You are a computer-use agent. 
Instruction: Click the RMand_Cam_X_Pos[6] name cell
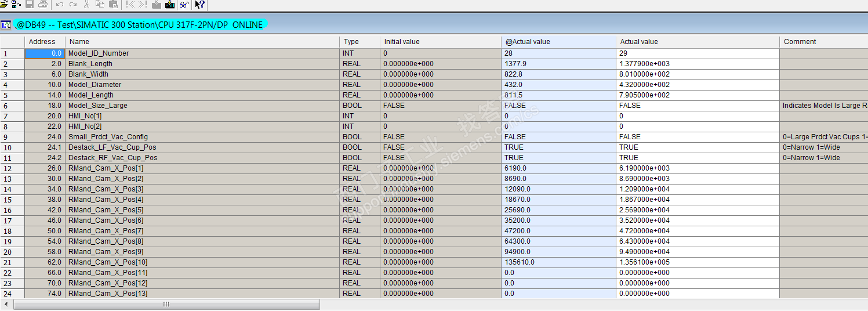[x=202, y=220]
